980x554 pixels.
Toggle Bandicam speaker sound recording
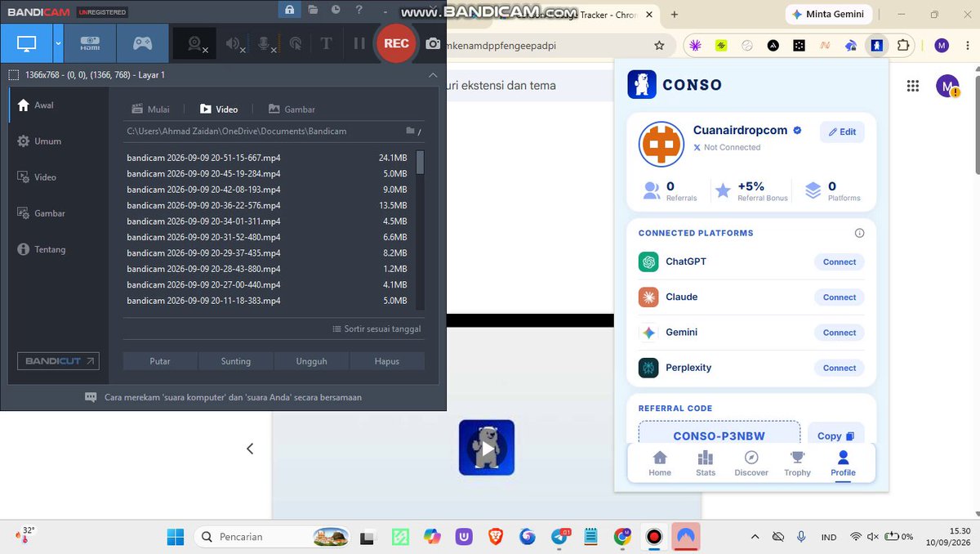click(235, 44)
